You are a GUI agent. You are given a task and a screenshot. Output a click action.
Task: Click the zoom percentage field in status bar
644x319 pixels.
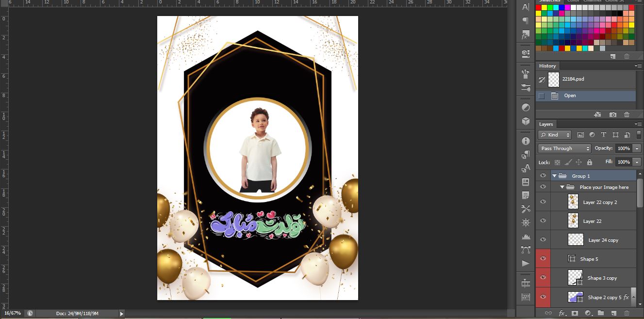12,314
